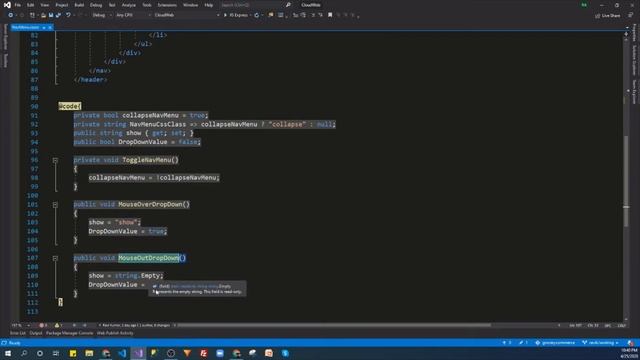640x360 pixels.
Task: Close the NavMenu.razor editor tab
Action: [x=50, y=27]
